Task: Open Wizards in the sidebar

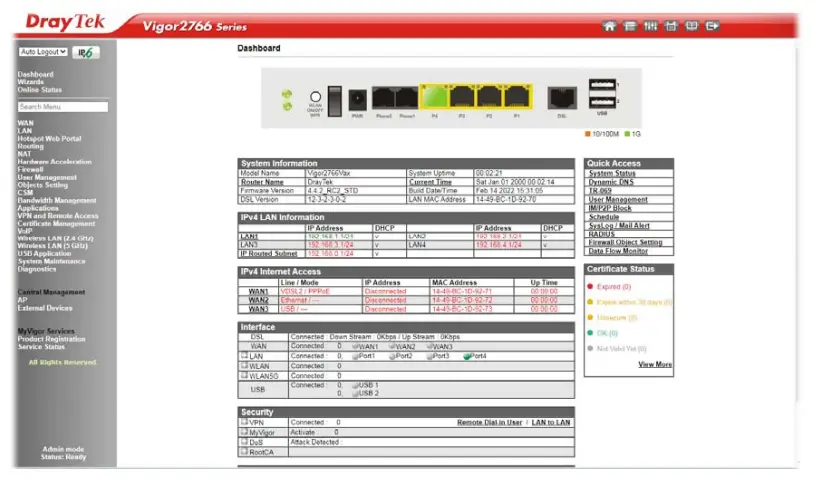Action: (x=31, y=82)
